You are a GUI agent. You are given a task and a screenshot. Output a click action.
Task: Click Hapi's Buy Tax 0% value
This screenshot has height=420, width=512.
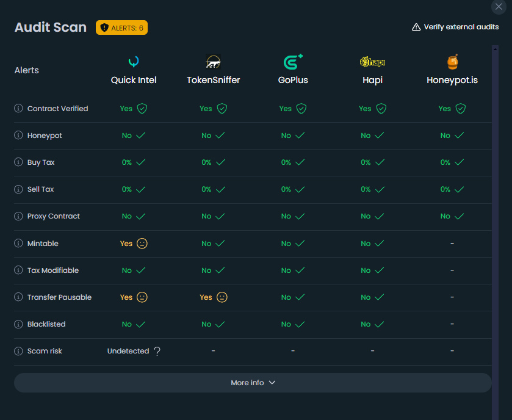366,162
